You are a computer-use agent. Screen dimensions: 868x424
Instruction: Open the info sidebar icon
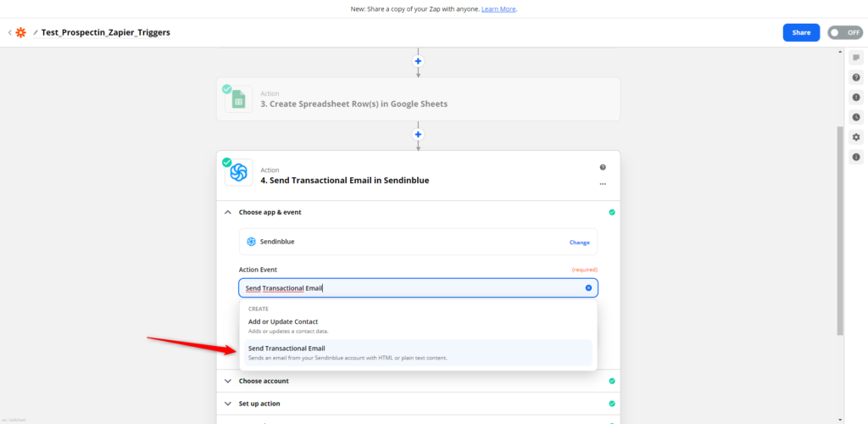(856, 157)
